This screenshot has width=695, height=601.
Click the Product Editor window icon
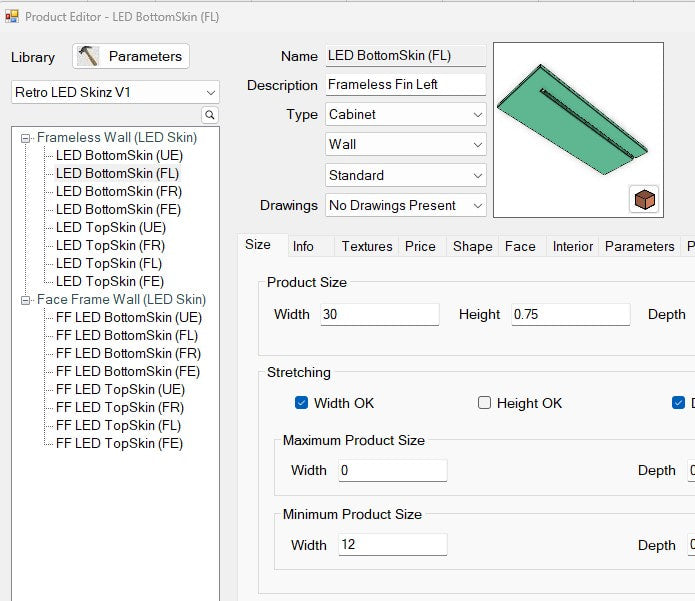[x=12, y=17]
